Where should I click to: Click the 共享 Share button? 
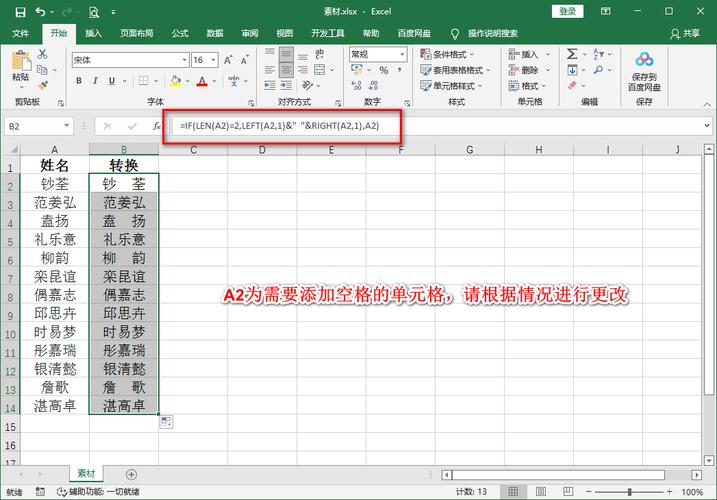tap(685, 33)
